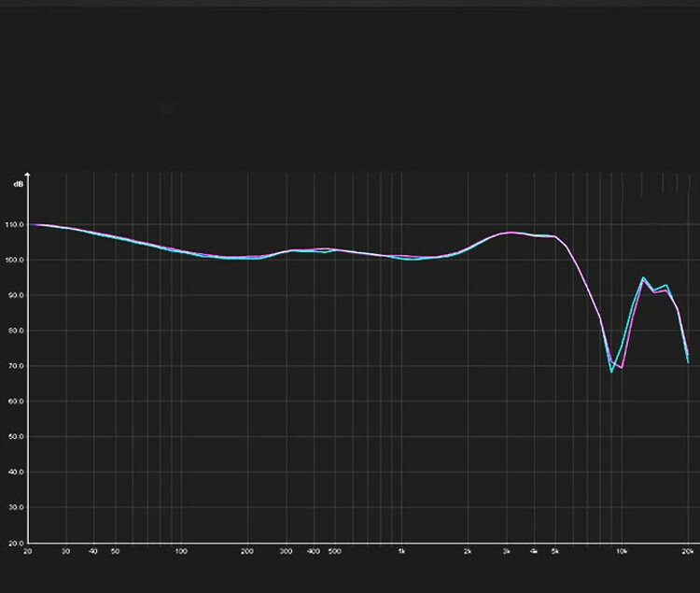The height and width of the screenshot is (593, 700).
Task: Click the 110.0 dB axis label
Action: [x=16, y=225]
